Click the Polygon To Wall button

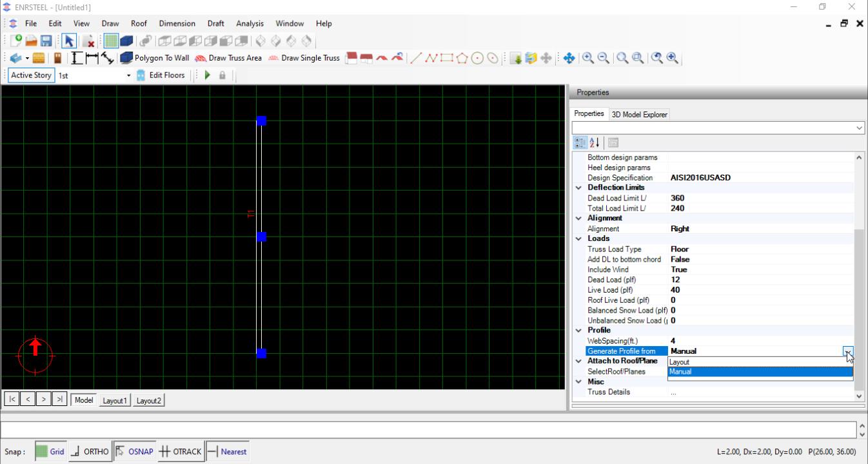click(155, 58)
